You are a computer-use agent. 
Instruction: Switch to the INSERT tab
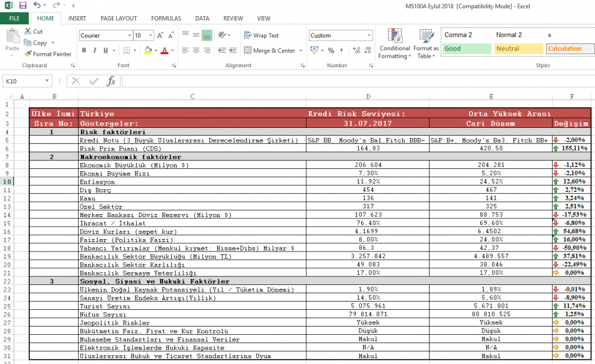tap(77, 18)
